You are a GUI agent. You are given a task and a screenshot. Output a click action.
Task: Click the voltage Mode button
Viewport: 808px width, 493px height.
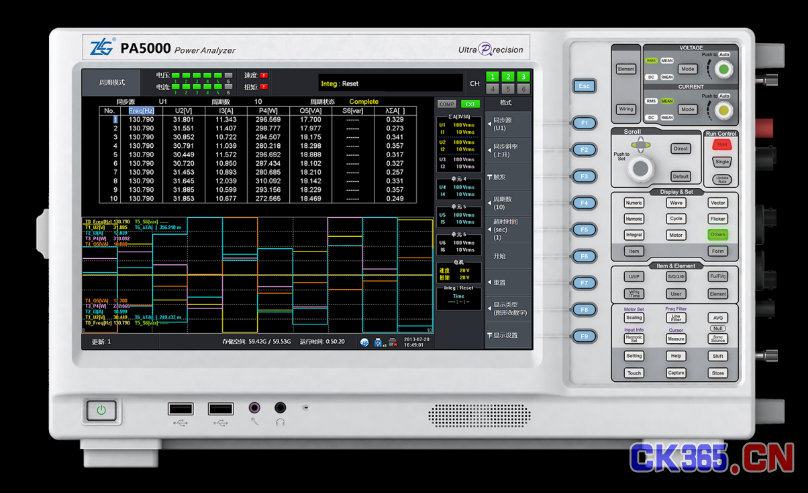point(688,69)
